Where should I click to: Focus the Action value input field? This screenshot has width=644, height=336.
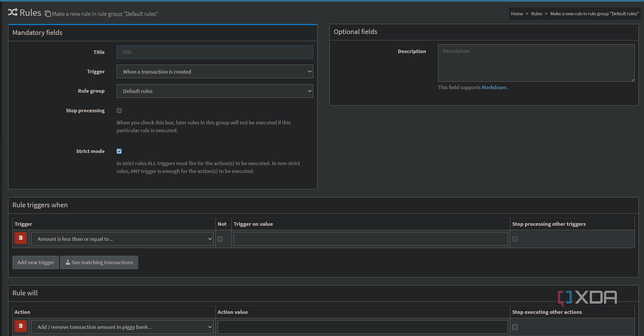tap(363, 327)
